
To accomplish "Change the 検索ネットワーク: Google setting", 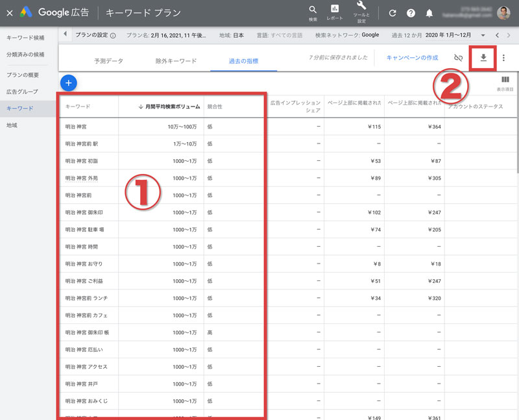I will point(347,35).
